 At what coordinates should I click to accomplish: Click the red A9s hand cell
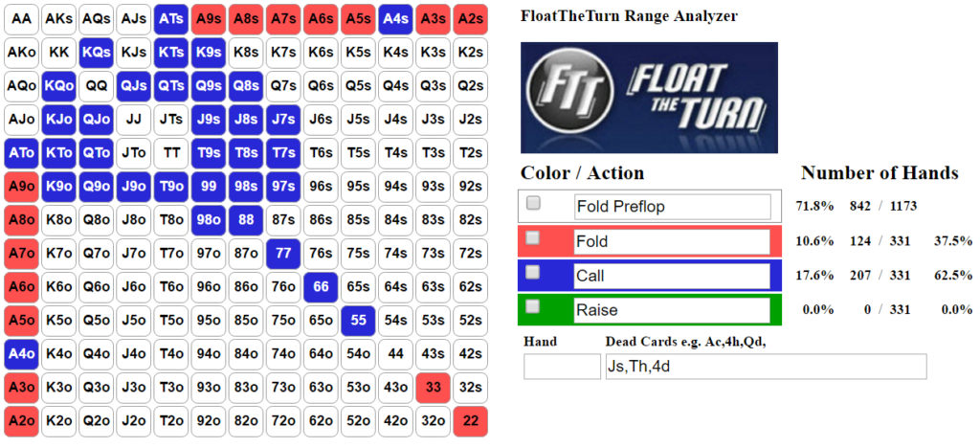[209, 19]
